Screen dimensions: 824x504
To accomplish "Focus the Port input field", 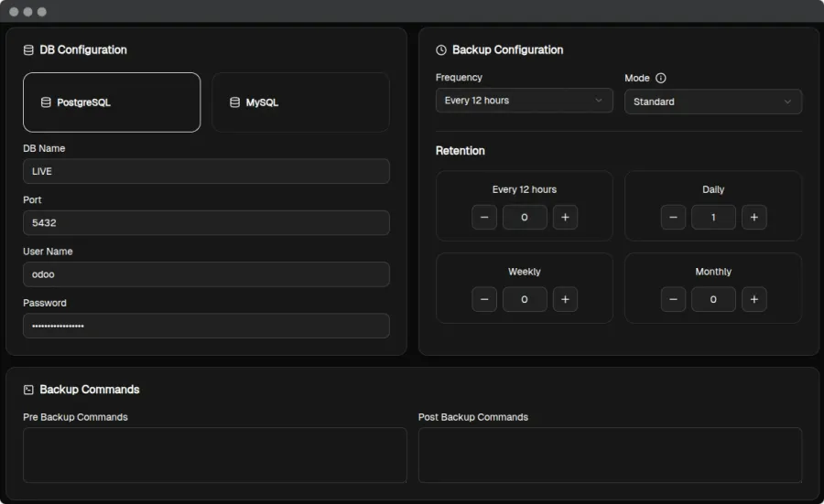I will click(206, 222).
